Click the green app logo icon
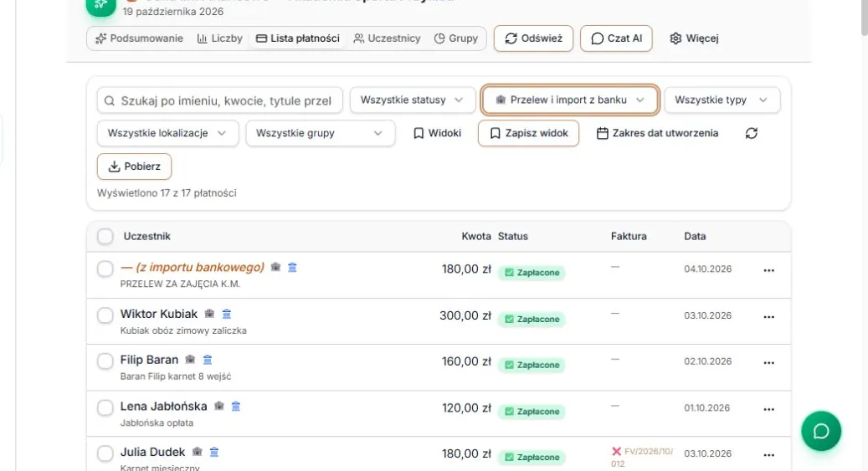The width and height of the screenshot is (868, 471). (x=100, y=6)
